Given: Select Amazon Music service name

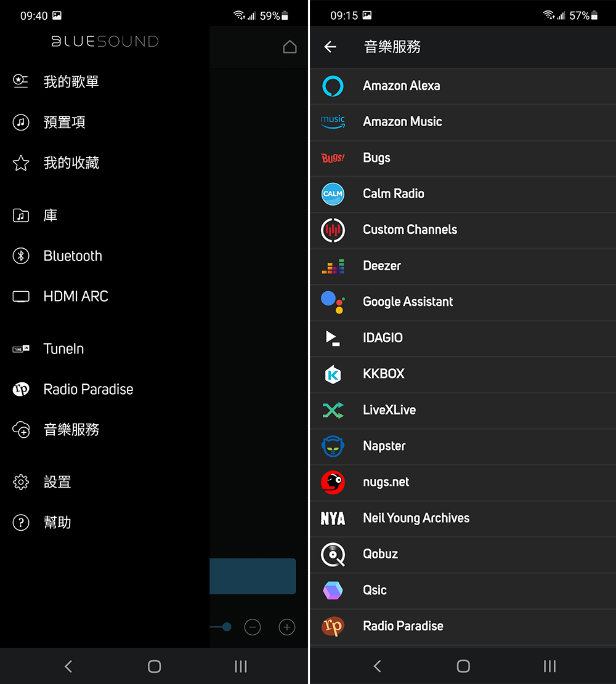Looking at the screenshot, I should [x=402, y=122].
